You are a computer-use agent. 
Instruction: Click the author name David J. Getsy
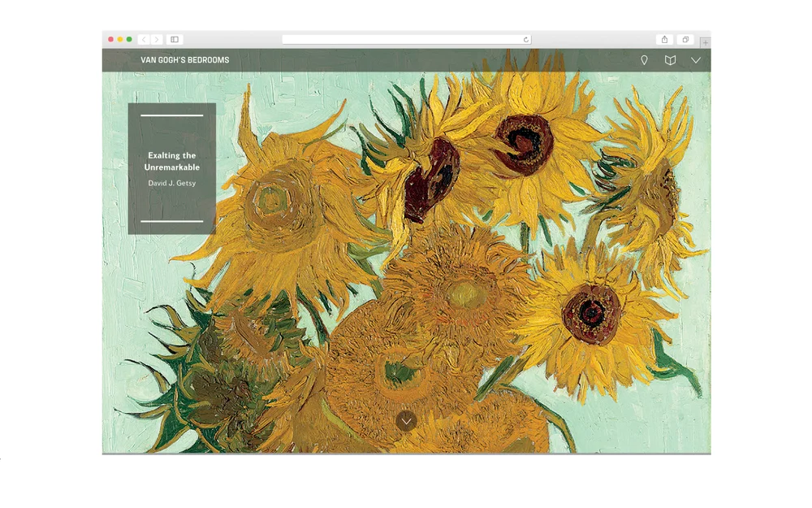172,183
